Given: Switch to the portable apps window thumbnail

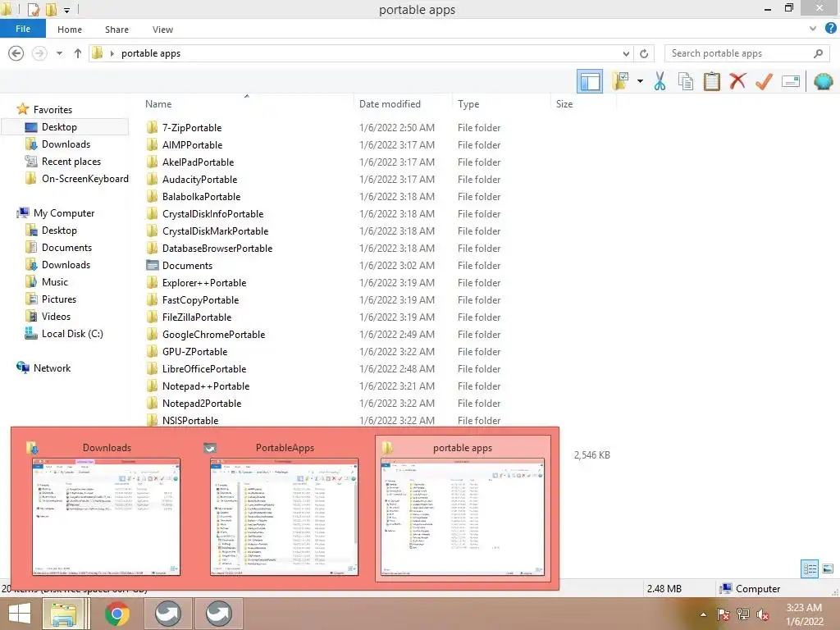Looking at the screenshot, I should point(463,509).
